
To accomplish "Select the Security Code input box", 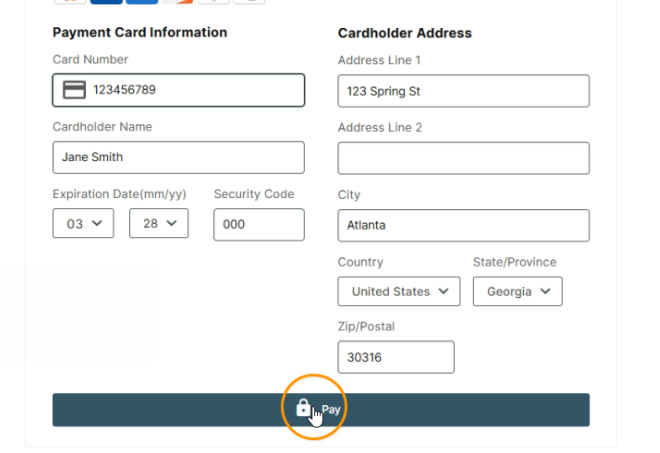I will (x=258, y=225).
